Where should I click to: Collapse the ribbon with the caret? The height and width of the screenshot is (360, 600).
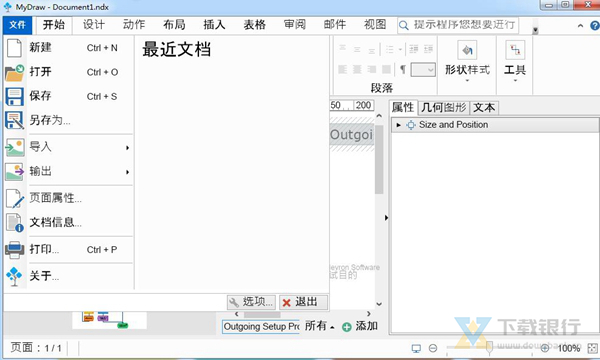click(580, 26)
